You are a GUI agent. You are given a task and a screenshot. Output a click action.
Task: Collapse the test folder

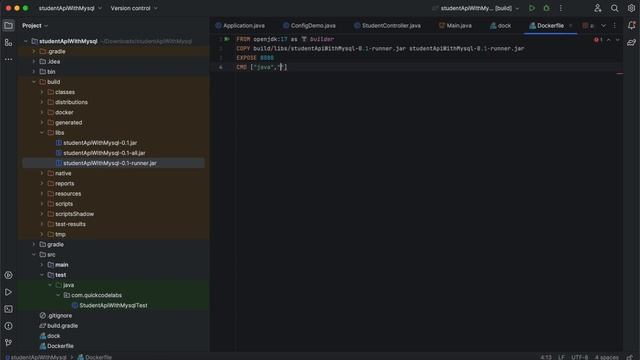[x=42, y=275]
